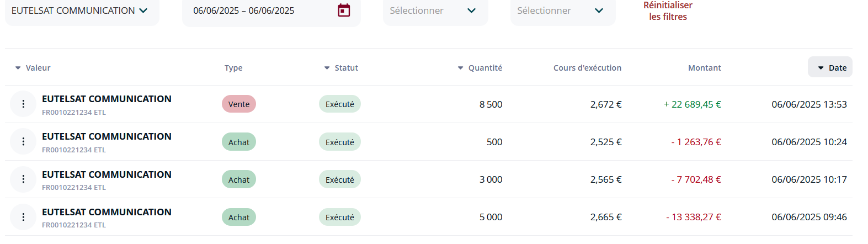
Task: Click the Type column header
Action: click(x=233, y=68)
